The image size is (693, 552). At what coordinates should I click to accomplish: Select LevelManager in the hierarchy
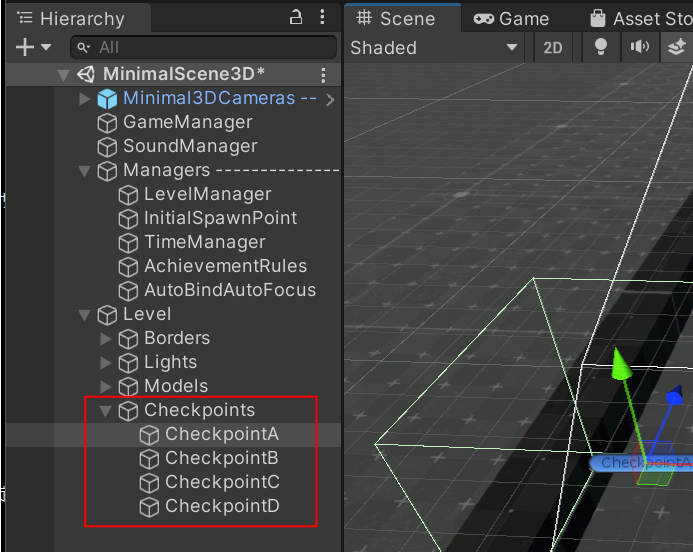pos(208,194)
